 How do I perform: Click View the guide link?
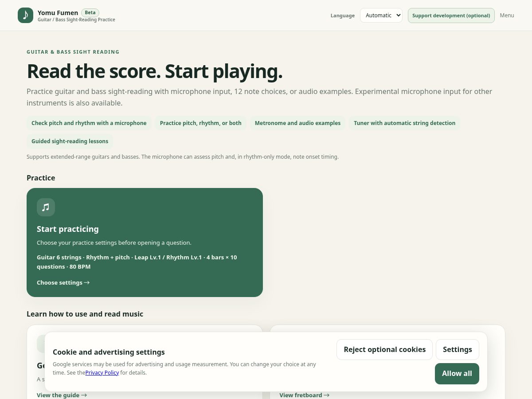tap(62, 395)
